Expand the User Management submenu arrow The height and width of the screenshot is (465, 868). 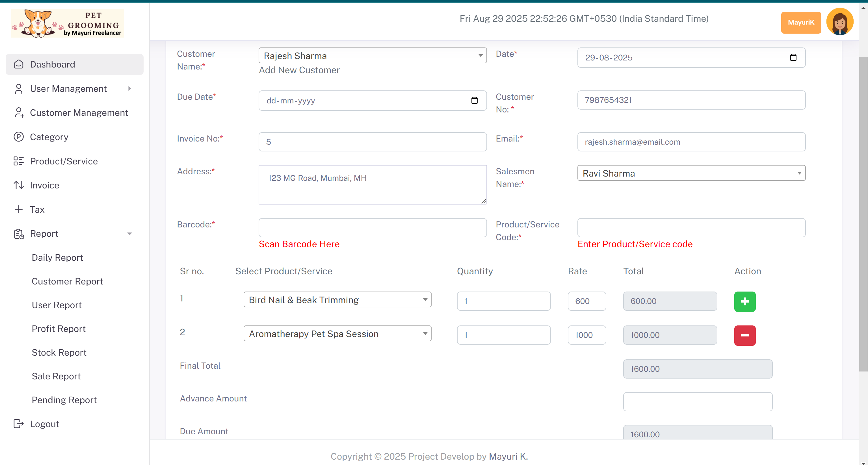130,88
